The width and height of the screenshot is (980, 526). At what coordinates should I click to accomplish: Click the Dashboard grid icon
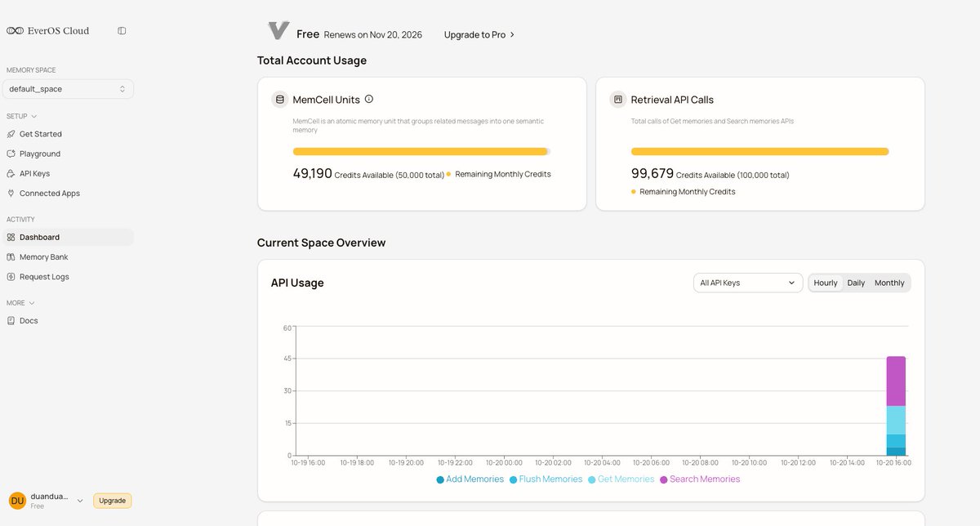click(11, 238)
